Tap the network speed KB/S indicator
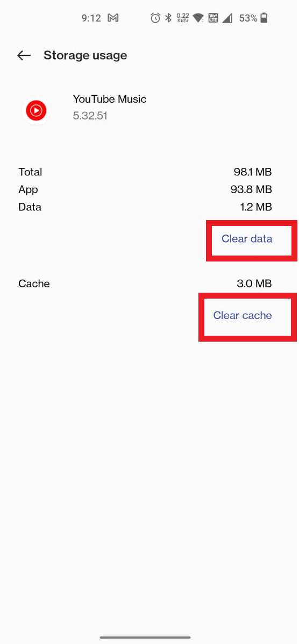 click(183, 18)
